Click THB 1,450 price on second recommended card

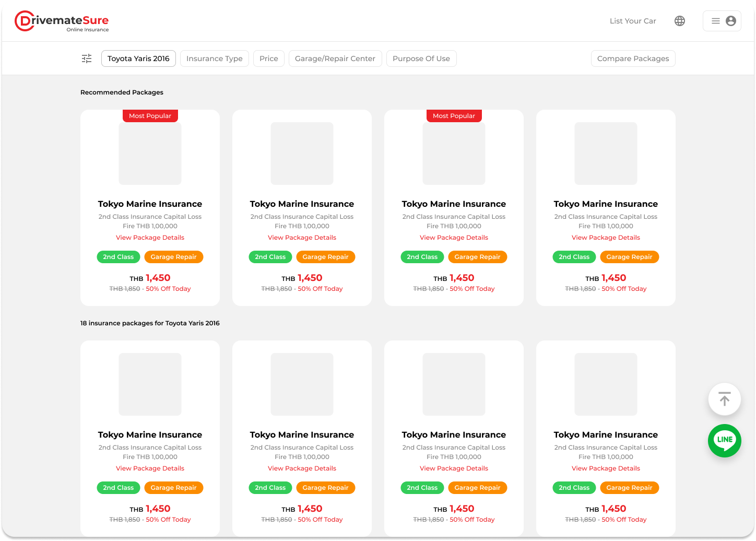[302, 278]
